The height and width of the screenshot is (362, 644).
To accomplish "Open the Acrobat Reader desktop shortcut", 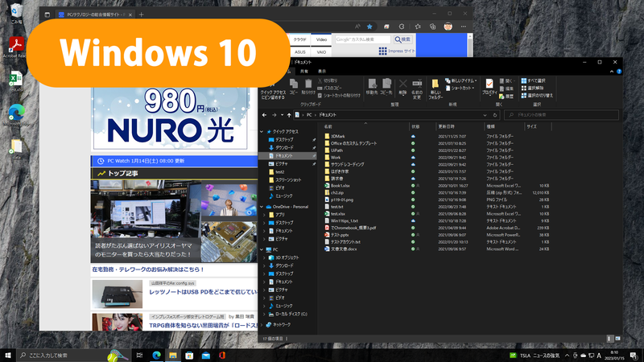I will (x=16, y=47).
